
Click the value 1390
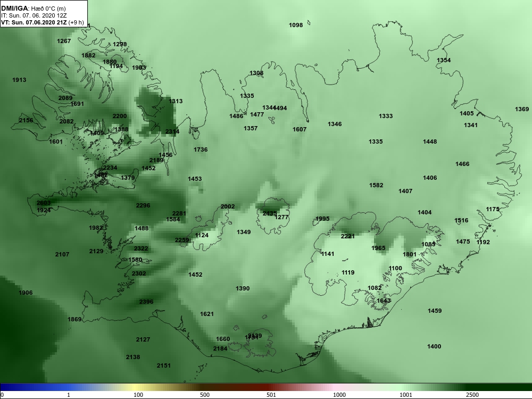pyautogui.click(x=243, y=288)
